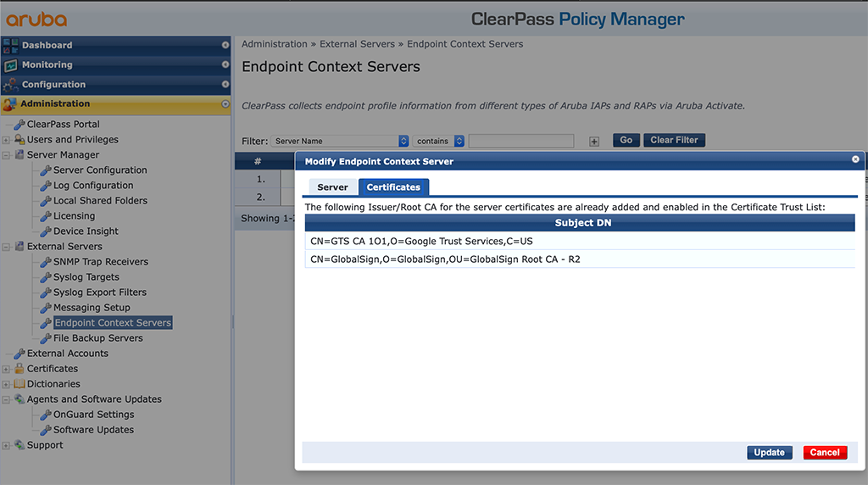Click the SNMP Trap Receivers wrench icon
868x485 pixels.
(46, 262)
